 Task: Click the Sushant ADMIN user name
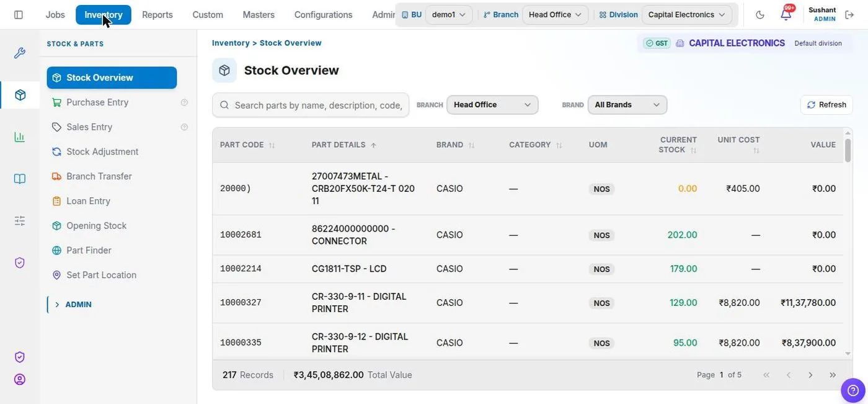[822, 14]
